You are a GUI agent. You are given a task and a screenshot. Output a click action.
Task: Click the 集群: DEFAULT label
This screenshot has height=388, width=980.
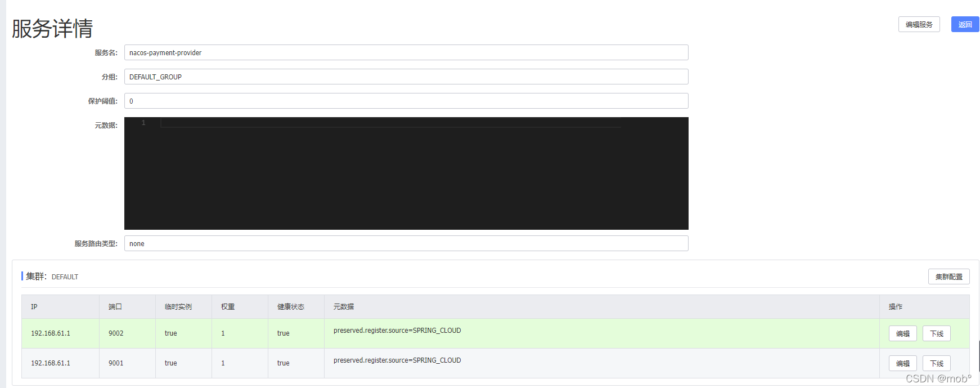tap(52, 276)
